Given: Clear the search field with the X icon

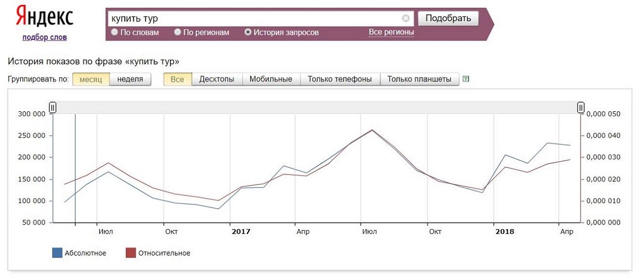Looking at the screenshot, I should pos(406,19).
